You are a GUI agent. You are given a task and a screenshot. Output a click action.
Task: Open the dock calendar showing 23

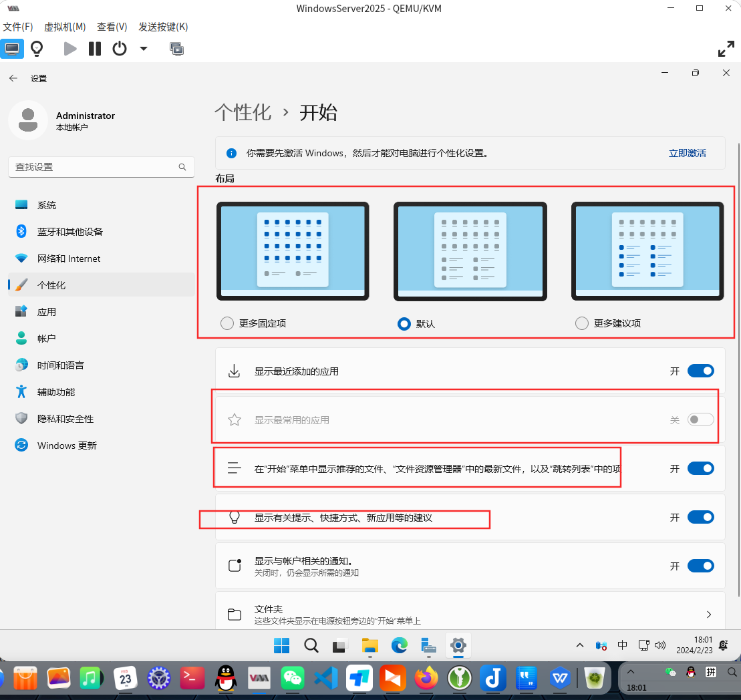coord(125,679)
